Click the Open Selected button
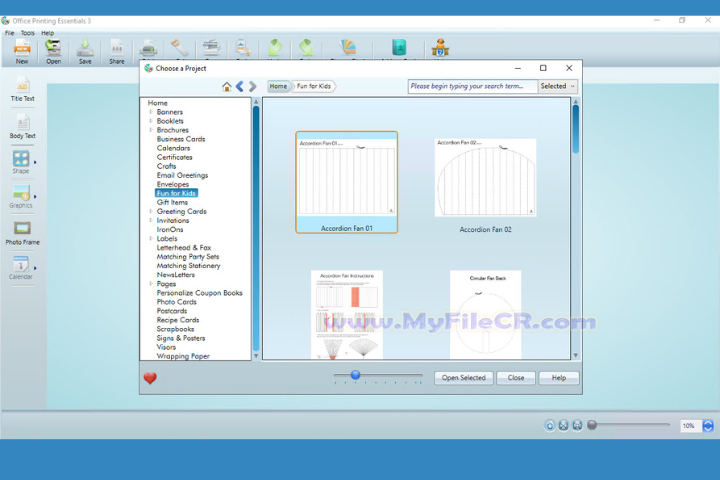The image size is (720, 480). pos(464,378)
